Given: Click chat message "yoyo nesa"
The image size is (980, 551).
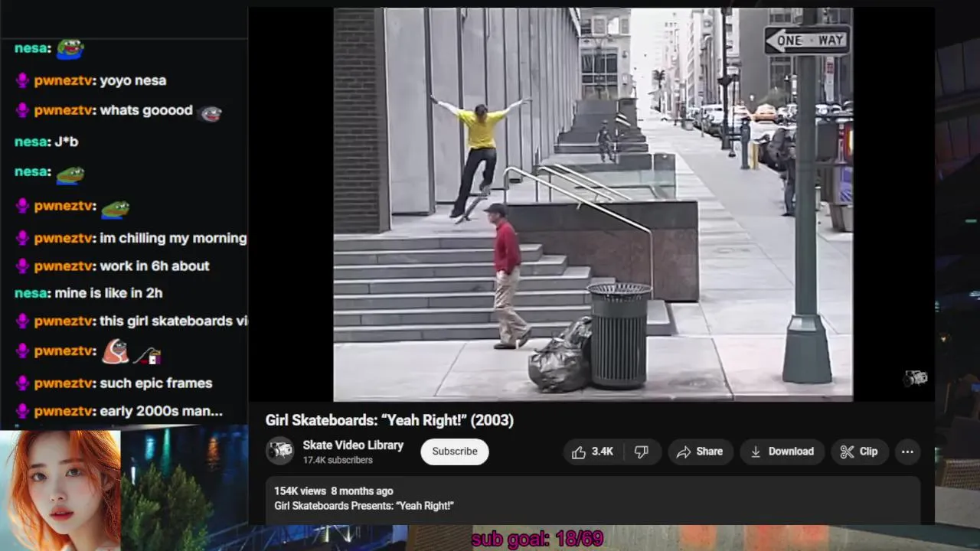Looking at the screenshot, I should click(x=133, y=80).
